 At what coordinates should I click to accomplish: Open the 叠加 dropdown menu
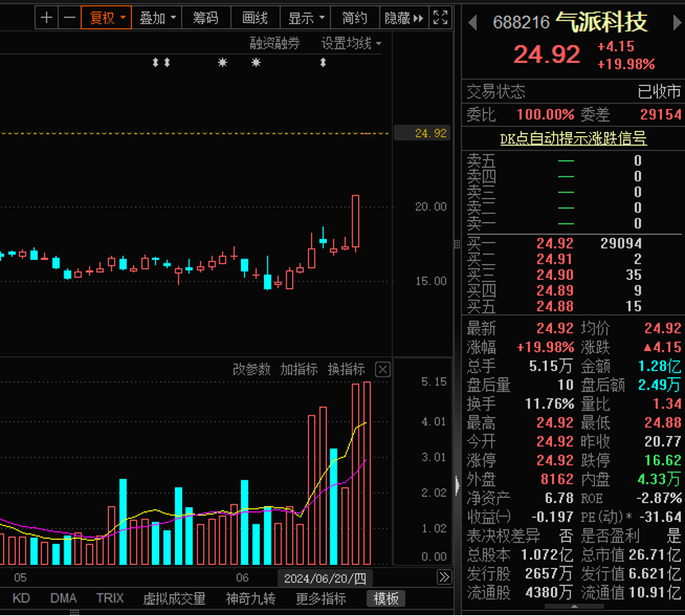coord(157,18)
